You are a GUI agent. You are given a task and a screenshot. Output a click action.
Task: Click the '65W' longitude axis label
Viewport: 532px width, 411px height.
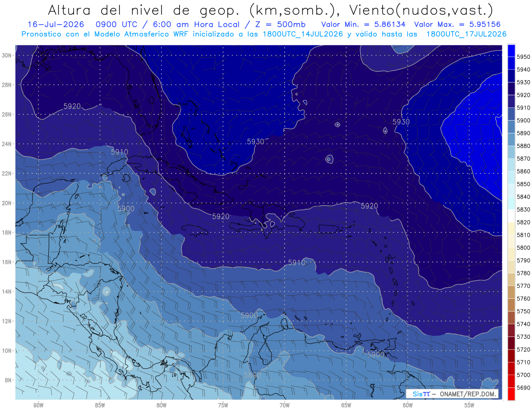pos(346,405)
